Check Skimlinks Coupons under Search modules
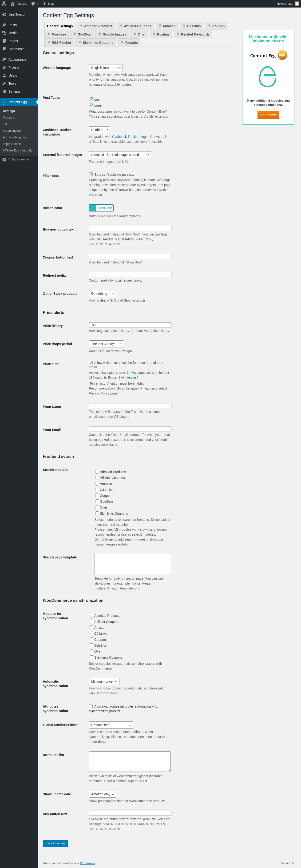Image resolution: width=301 pixels, height=868 pixels. pyautogui.click(x=97, y=514)
